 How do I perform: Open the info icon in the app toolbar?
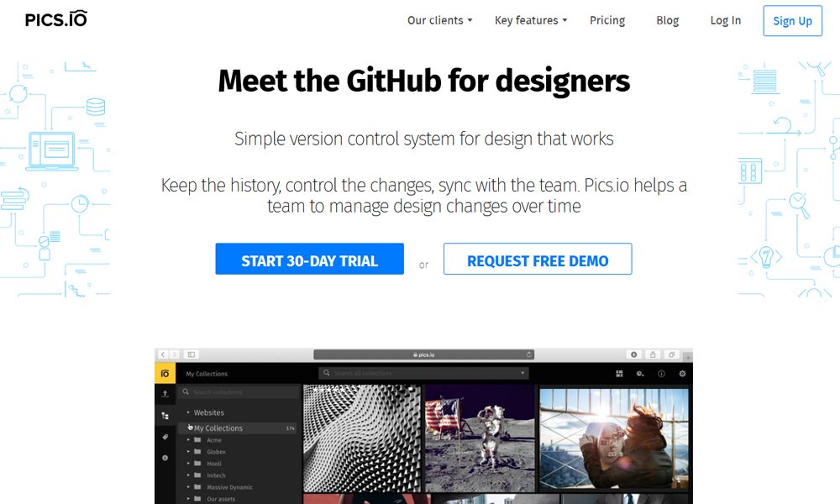(x=661, y=373)
